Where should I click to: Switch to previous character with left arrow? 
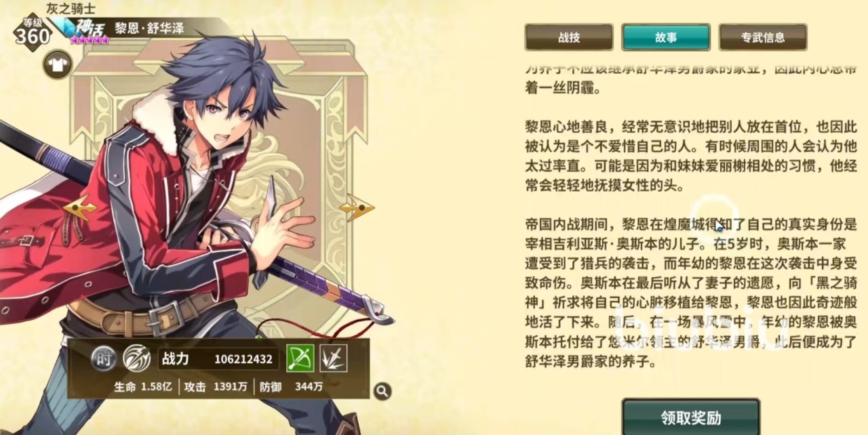(80, 207)
